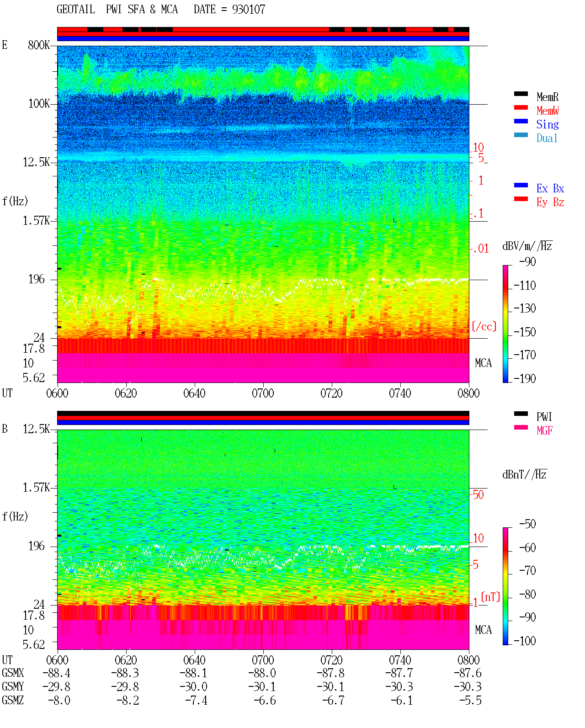The width and height of the screenshot is (585, 728).
Task: Click the "800K" frequency tick label
Action: coord(39,45)
